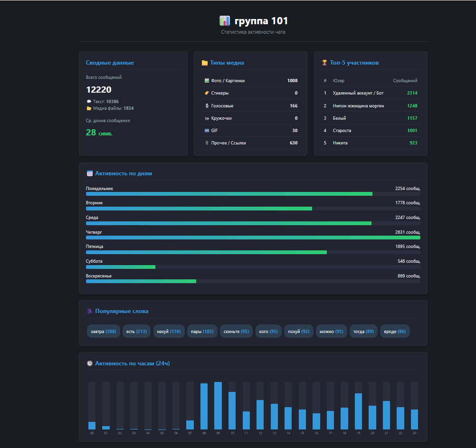Viewport: 476px width, 448px height.
Task: Click the hourly bar for hour 08
Action: coord(204,406)
